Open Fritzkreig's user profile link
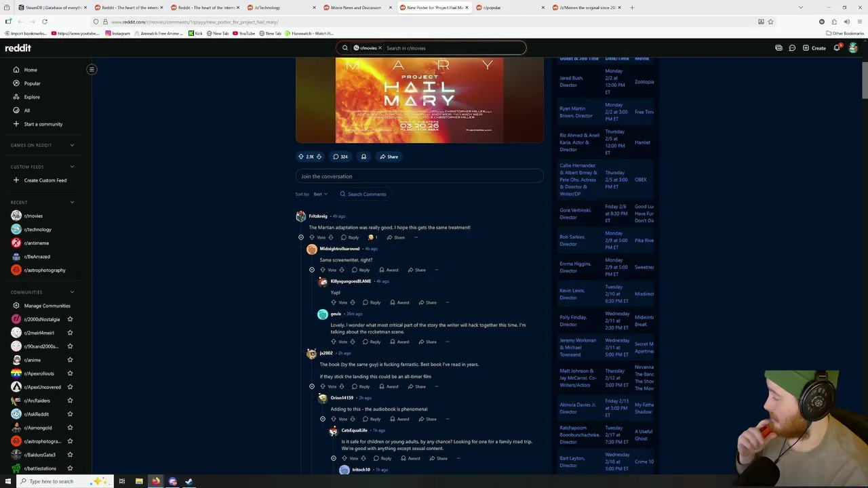The image size is (868, 488). (318, 216)
